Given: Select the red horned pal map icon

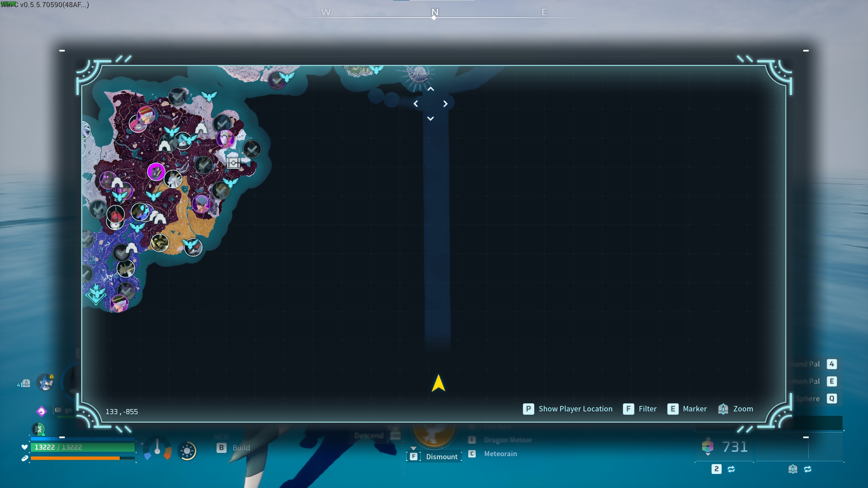Looking at the screenshot, I should click(x=115, y=214).
